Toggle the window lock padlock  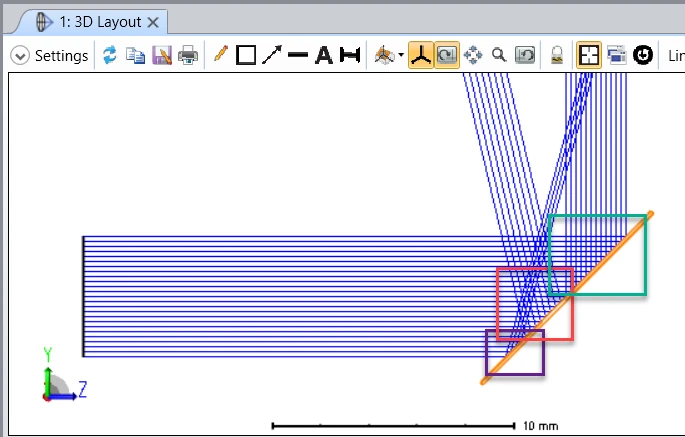(557, 55)
